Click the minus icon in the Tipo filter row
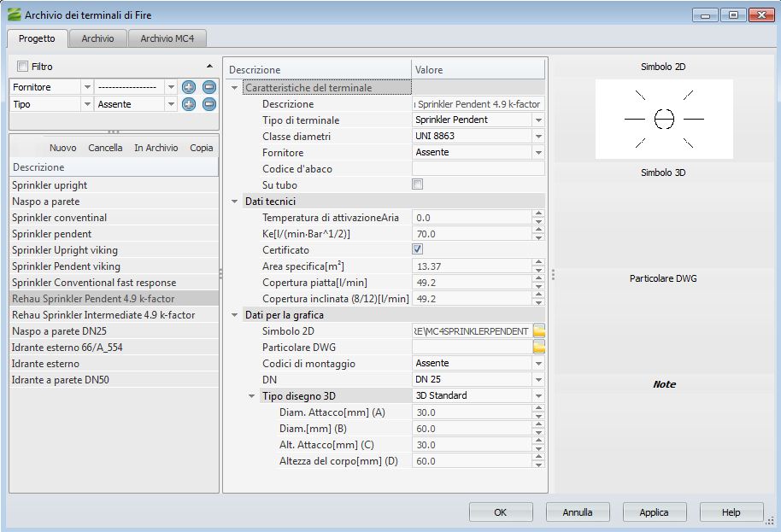Image resolution: width=781 pixels, height=532 pixels. 209,104
